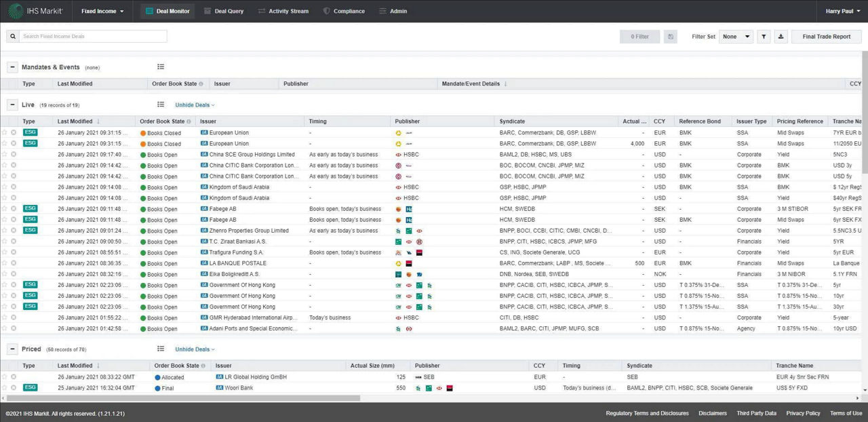Open the Fixed Income dropdown

[102, 12]
